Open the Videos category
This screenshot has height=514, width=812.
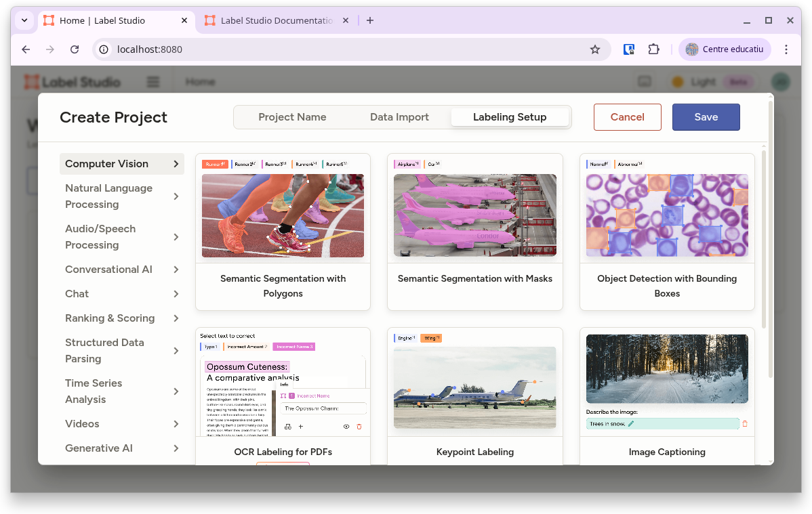coord(121,424)
